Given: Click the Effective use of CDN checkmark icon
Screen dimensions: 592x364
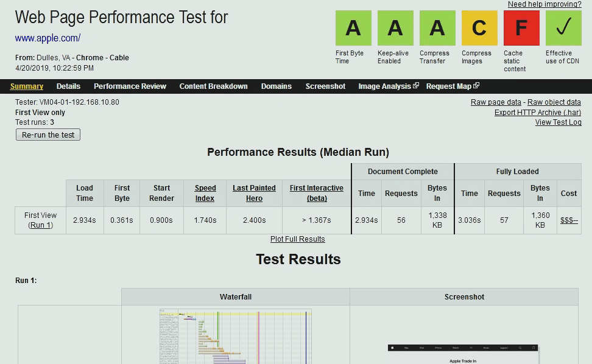Looking at the screenshot, I should [x=563, y=28].
